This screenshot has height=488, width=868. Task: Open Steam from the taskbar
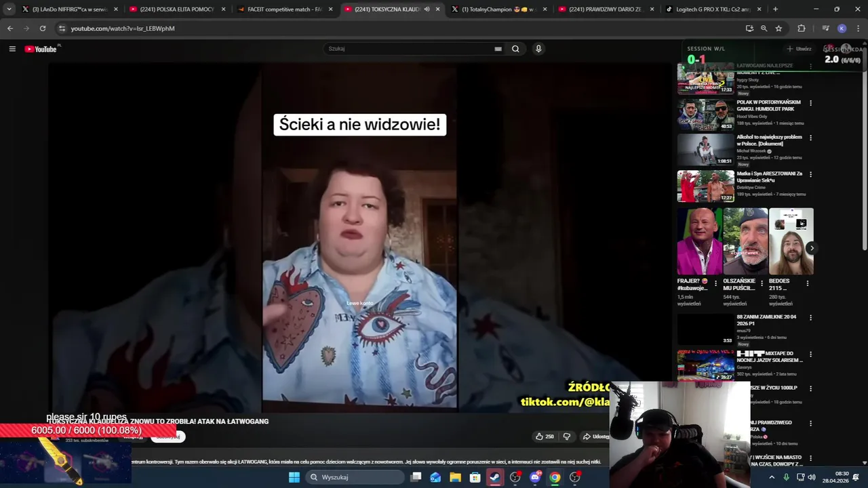pyautogui.click(x=495, y=477)
